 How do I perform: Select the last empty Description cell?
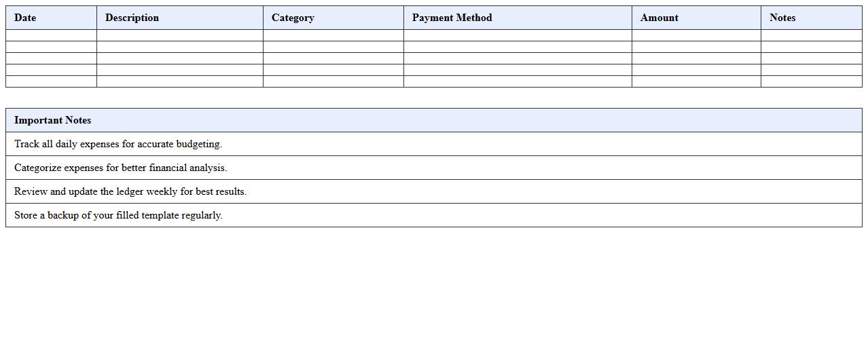pyautogui.click(x=179, y=81)
